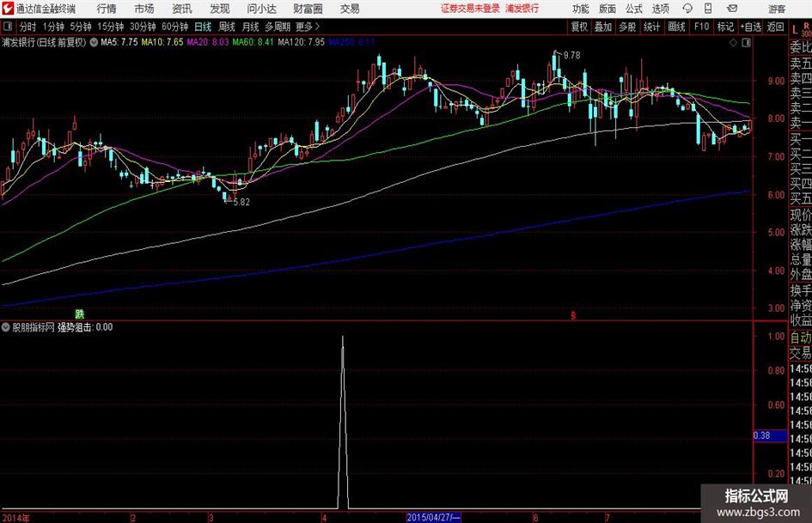Click the 0.38 value marker on indicator axis
Image resolution: width=812 pixels, height=523 pixels.
coord(770,435)
